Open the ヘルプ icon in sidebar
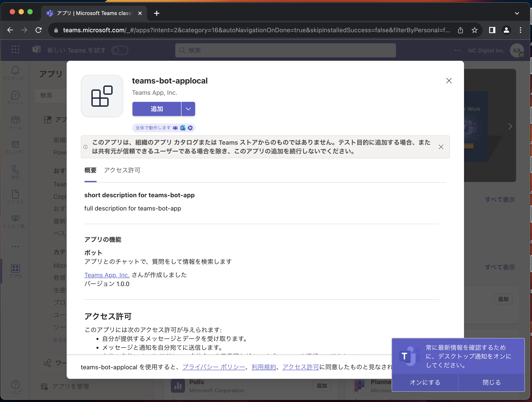The width and height of the screenshot is (532, 402). (x=15, y=387)
